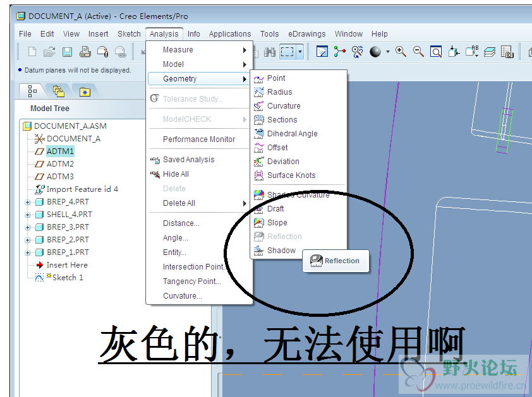Viewport: 532px width, 397px height.
Task: Open the Insert menu
Action: (x=99, y=34)
